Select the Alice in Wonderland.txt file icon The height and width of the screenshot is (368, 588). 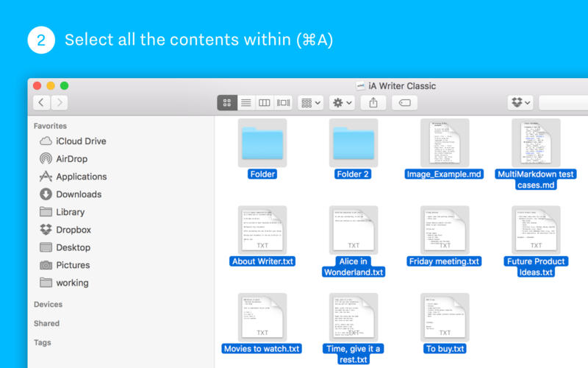[x=354, y=230]
